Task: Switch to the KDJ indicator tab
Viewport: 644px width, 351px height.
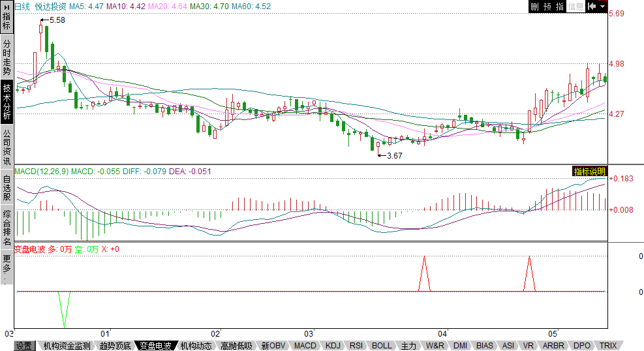Action: pos(333,346)
